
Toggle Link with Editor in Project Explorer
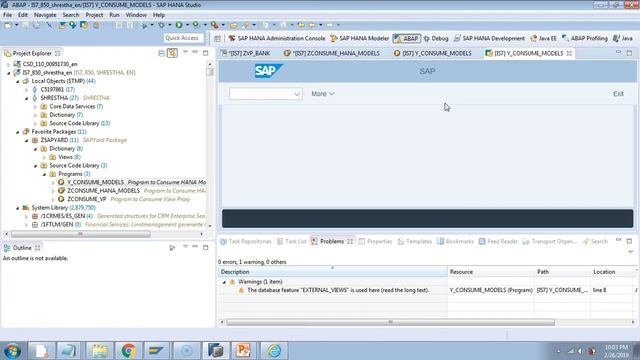[172, 53]
